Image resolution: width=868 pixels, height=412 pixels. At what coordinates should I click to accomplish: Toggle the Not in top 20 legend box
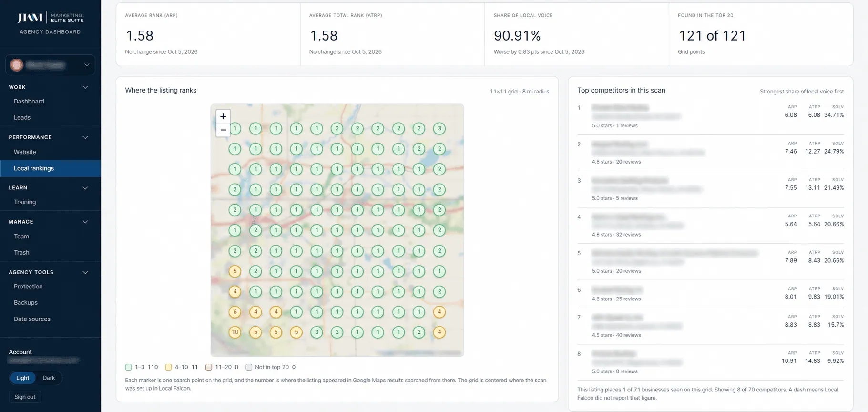coord(249,367)
